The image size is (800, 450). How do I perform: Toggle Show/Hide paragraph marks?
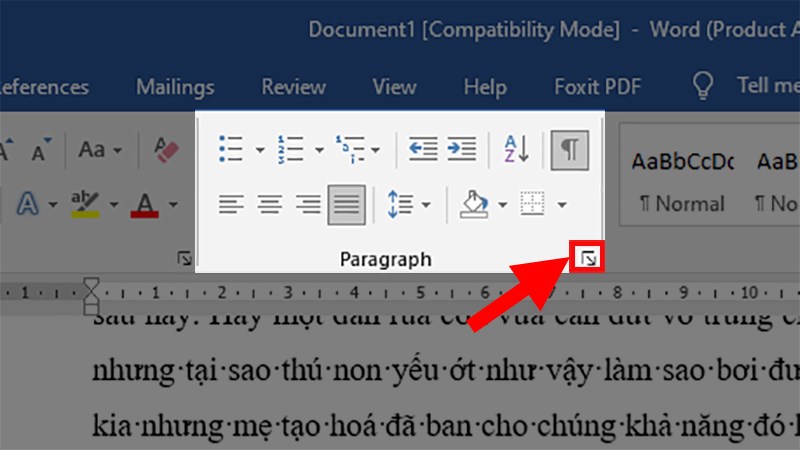(570, 150)
